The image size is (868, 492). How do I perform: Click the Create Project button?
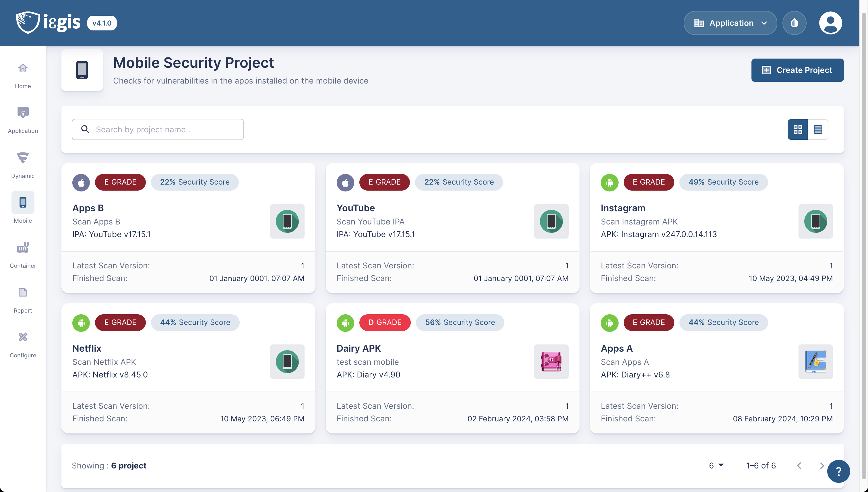point(797,70)
